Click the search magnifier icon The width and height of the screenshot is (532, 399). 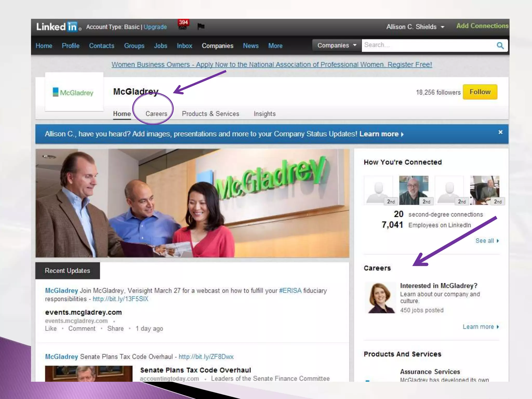tap(500, 46)
